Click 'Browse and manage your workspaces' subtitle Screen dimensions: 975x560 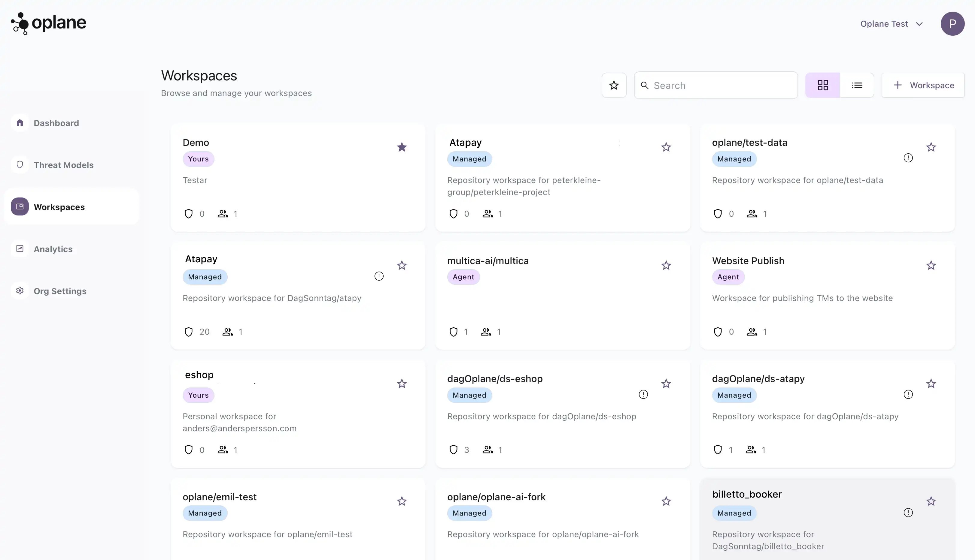236,93
